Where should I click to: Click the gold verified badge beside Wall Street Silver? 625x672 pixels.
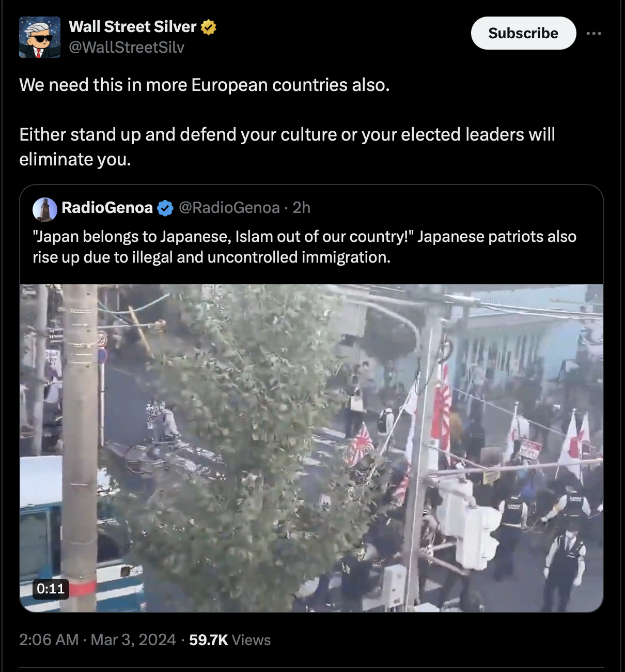208,27
